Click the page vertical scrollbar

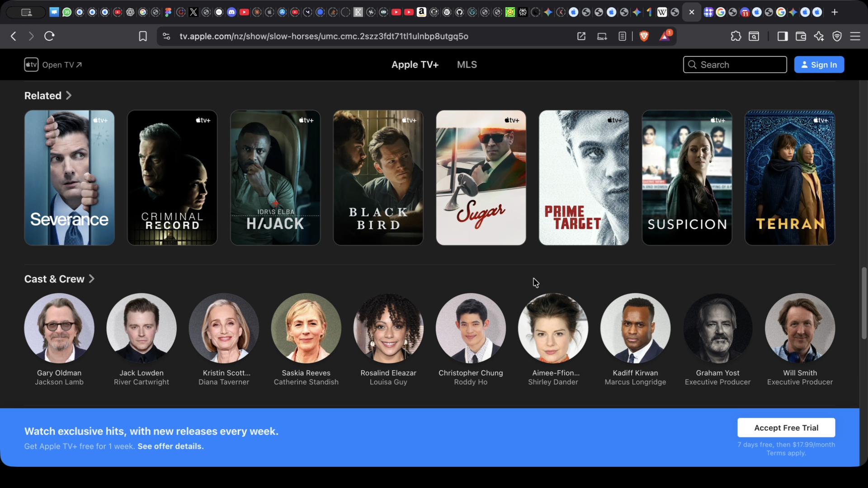[x=864, y=303]
